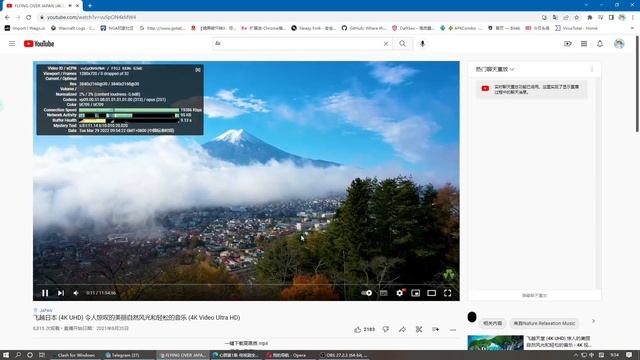Seek on the video progress bar
This screenshot has width=640, height=360.
coord(246,284)
